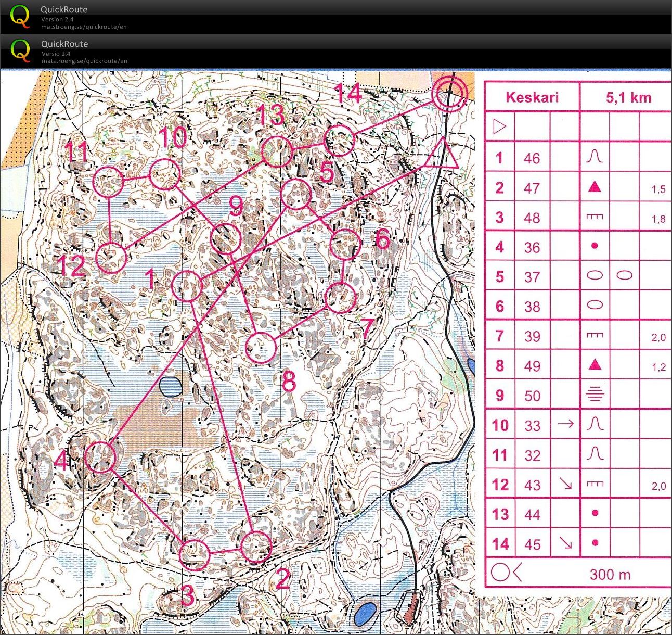Click control circle 1 on the map

click(187, 286)
